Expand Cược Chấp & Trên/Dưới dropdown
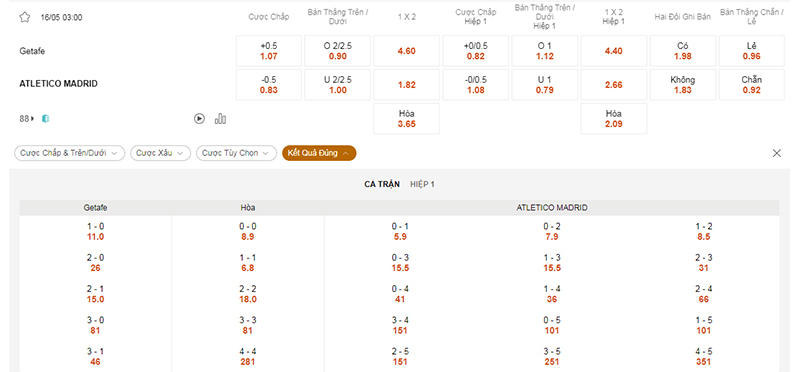This screenshot has height=372, width=800. (x=69, y=153)
